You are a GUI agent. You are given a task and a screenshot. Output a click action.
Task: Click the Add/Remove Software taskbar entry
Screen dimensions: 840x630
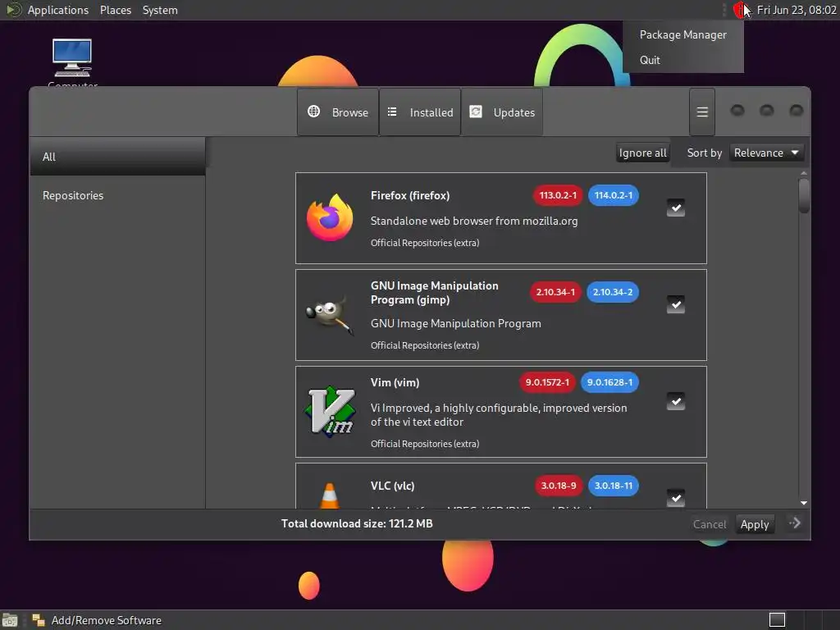click(x=97, y=620)
